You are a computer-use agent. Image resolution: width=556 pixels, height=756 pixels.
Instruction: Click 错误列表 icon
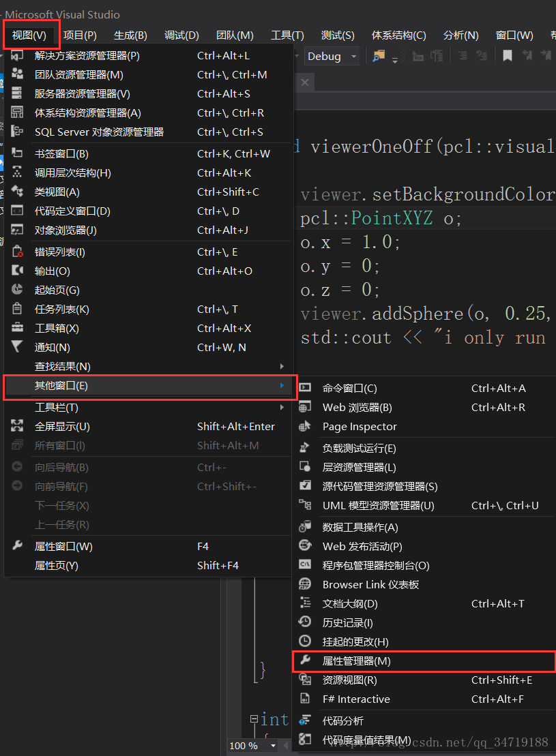tap(17, 251)
